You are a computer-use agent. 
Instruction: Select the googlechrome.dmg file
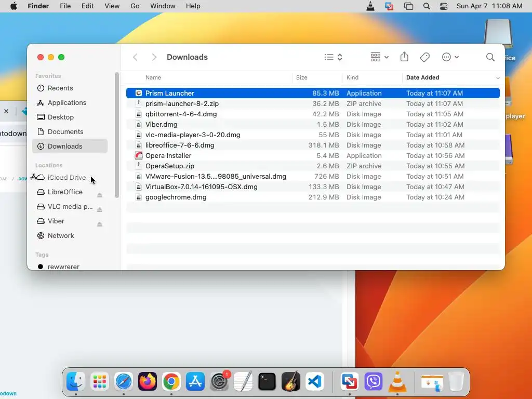tap(313, 197)
